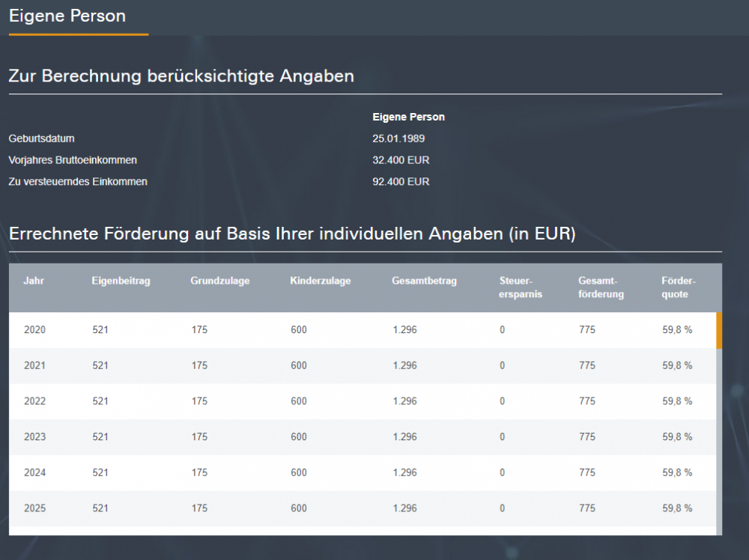The image size is (749, 560).
Task: Click the Grundzulage column header
Action: pyautogui.click(x=220, y=281)
